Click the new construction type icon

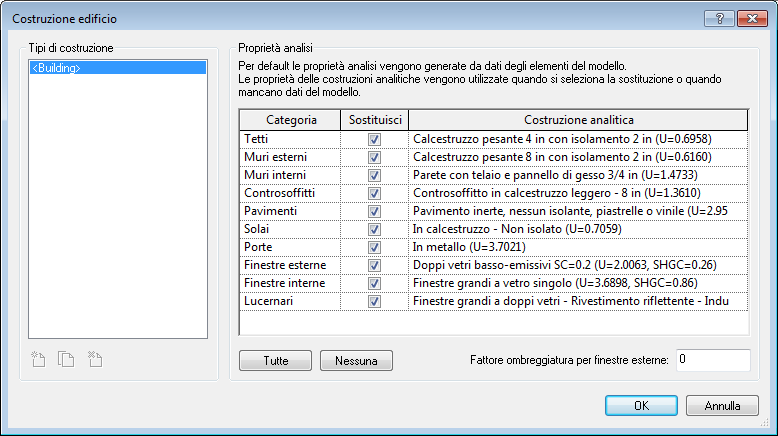tap(39, 359)
